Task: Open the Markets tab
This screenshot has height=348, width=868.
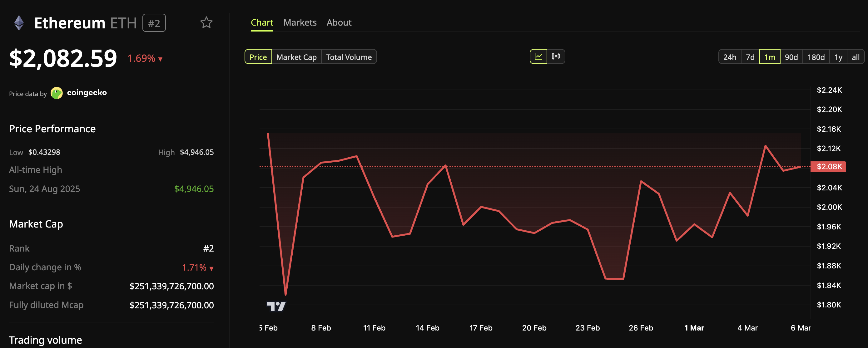Action: 300,22
